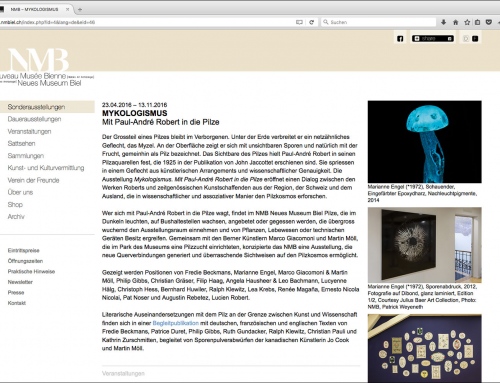500x383 pixels.
Task: Open Archiv in the side menu
Action: click(16, 216)
